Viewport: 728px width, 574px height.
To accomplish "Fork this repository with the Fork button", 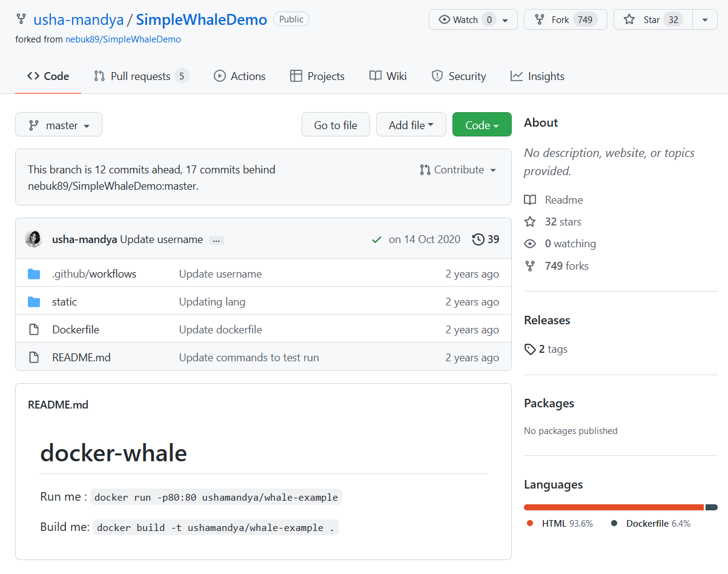I will point(564,19).
